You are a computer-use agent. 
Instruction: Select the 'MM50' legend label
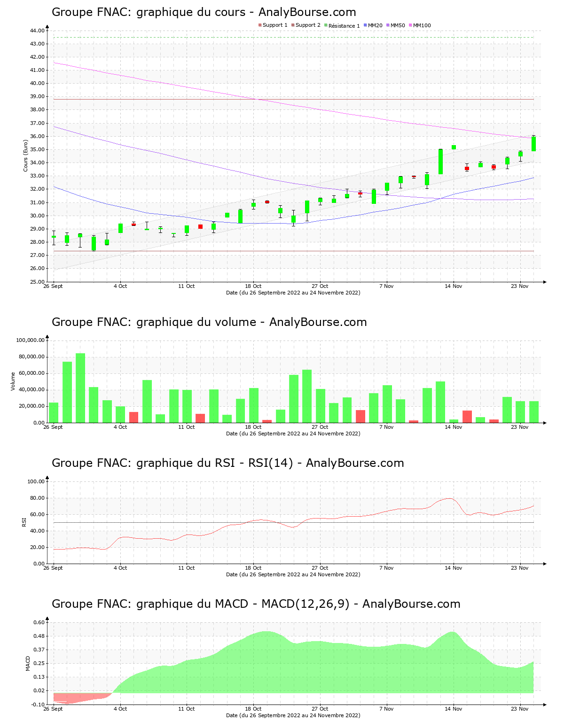point(398,25)
